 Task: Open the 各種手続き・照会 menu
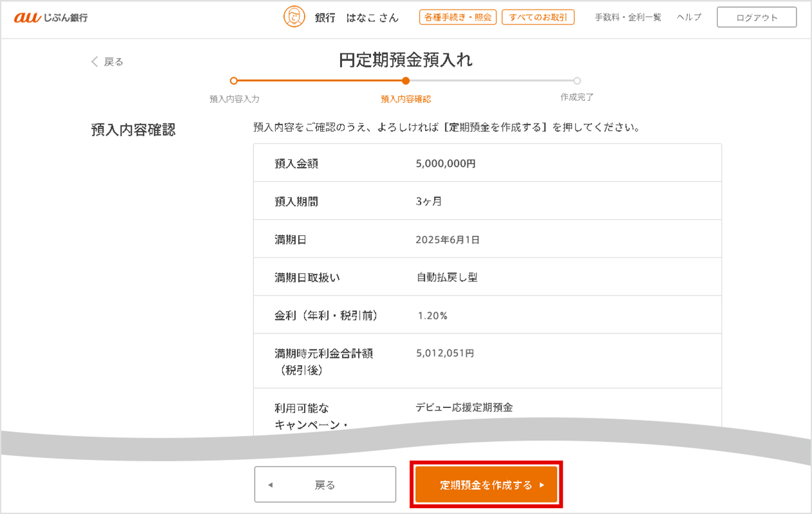click(x=458, y=17)
